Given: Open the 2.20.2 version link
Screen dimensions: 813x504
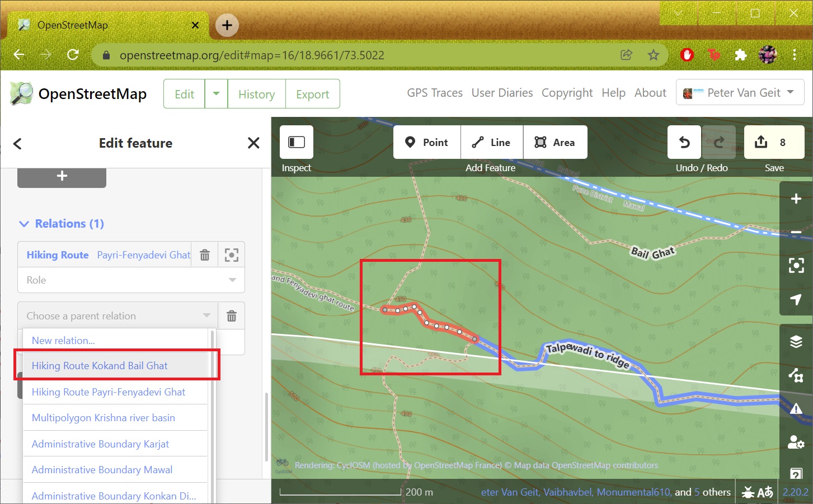Looking at the screenshot, I should (x=795, y=492).
